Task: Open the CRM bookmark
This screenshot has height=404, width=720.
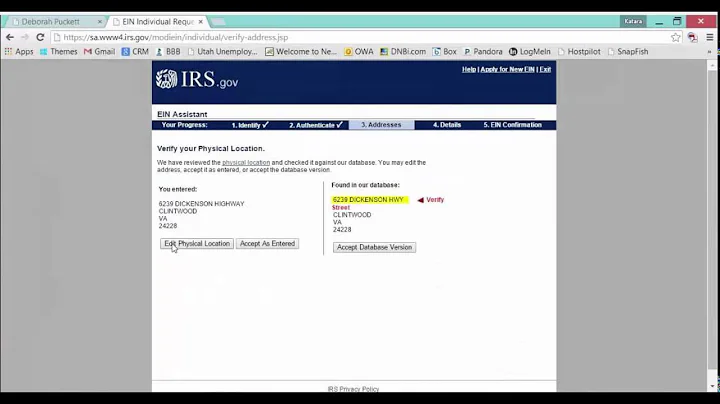Action: pyautogui.click(x=135, y=52)
